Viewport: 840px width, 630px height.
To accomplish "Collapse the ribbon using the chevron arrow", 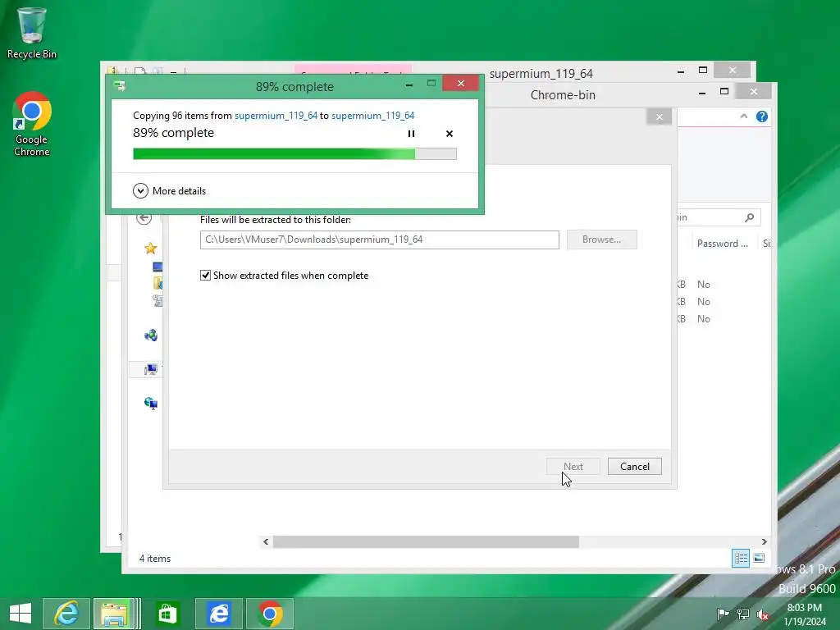I will 743,116.
